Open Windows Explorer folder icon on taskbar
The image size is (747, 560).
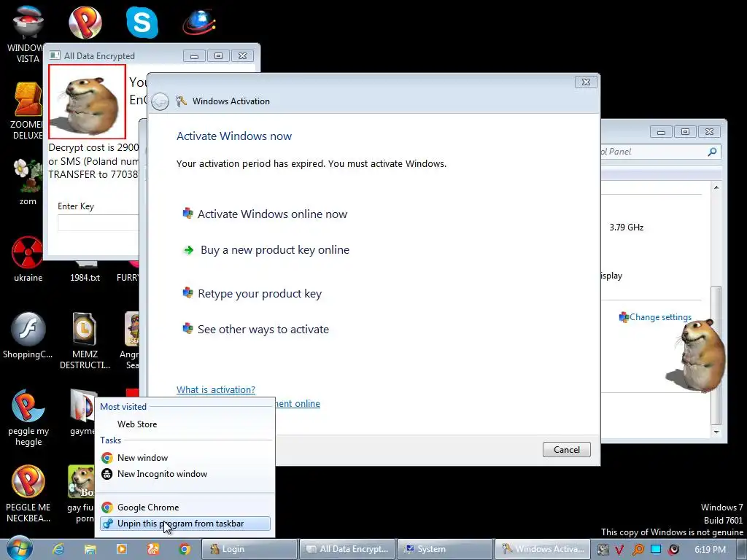click(x=90, y=549)
